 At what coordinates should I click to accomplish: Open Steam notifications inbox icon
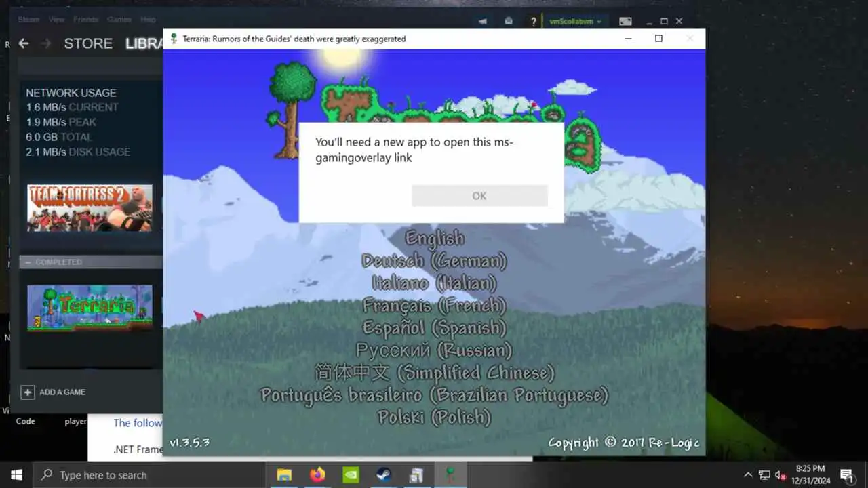[509, 21]
